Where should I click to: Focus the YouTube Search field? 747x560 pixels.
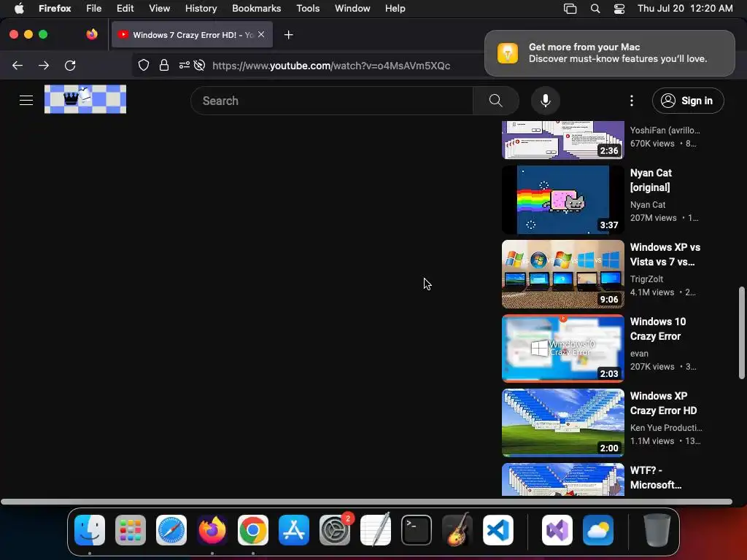(x=332, y=101)
